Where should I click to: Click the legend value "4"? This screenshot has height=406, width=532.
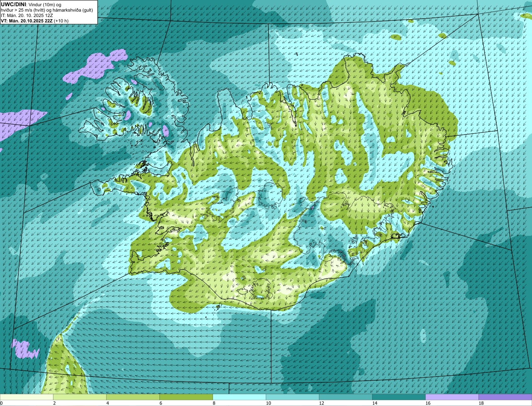click(108, 403)
